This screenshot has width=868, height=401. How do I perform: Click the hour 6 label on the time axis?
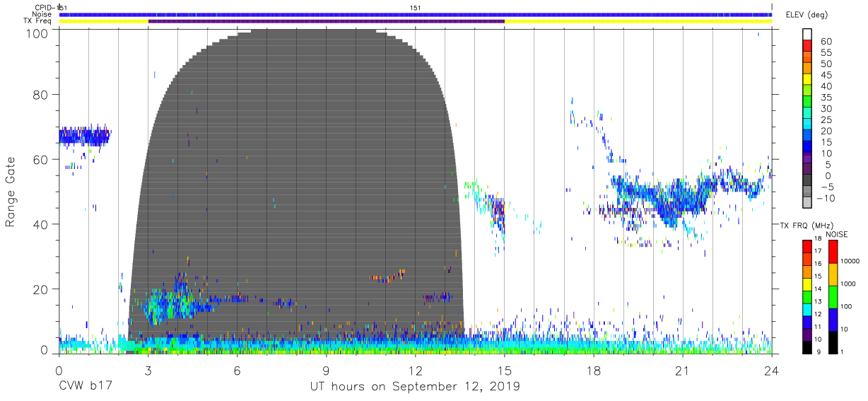(x=237, y=371)
